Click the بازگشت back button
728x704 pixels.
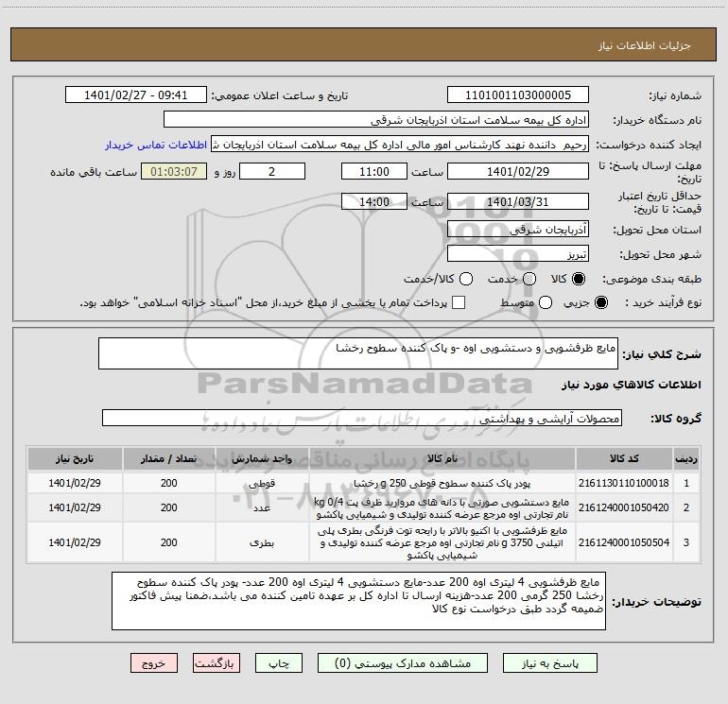point(217,663)
